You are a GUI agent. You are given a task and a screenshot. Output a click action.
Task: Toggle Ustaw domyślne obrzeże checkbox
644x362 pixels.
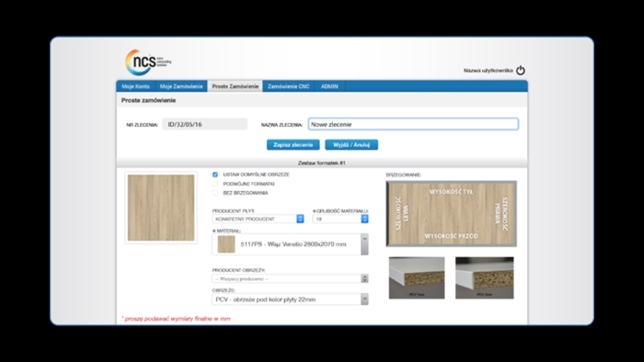point(215,175)
